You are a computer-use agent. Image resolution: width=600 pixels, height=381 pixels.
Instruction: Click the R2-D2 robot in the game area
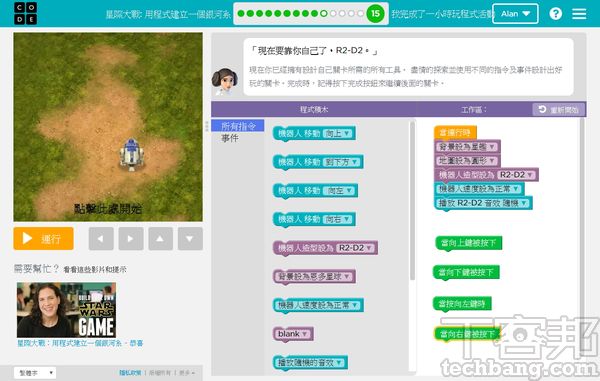[x=132, y=154]
